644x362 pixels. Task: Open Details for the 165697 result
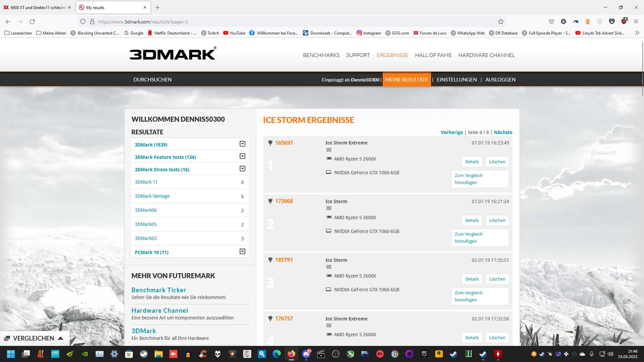[472, 162]
